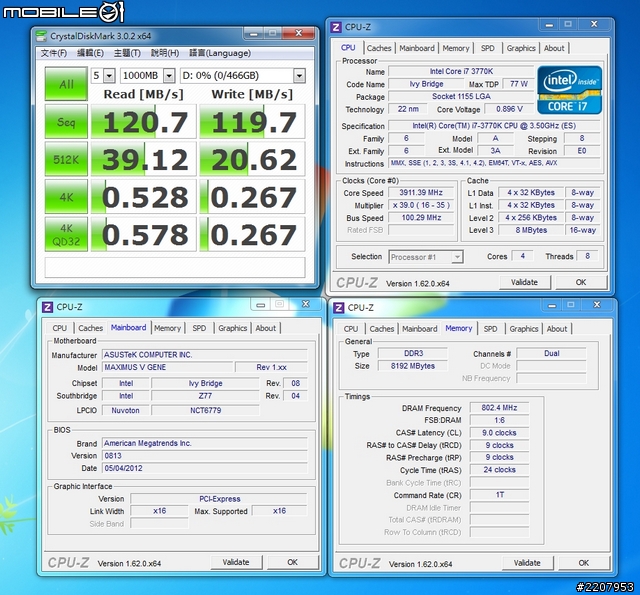640x595 pixels.
Task: Select Mainboard tab in Memory window
Action: [x=420, y=329]
